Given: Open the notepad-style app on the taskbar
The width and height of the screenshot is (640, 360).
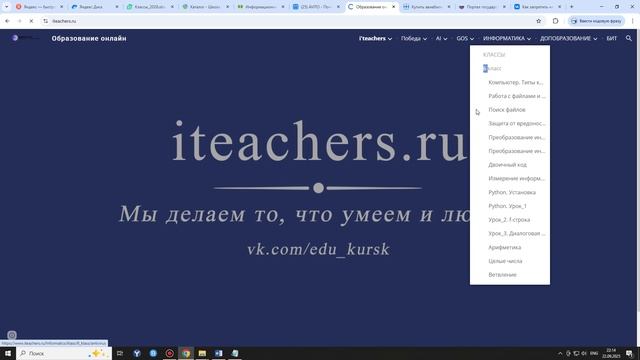Looking at the screenshot, I should click(235, 353).
